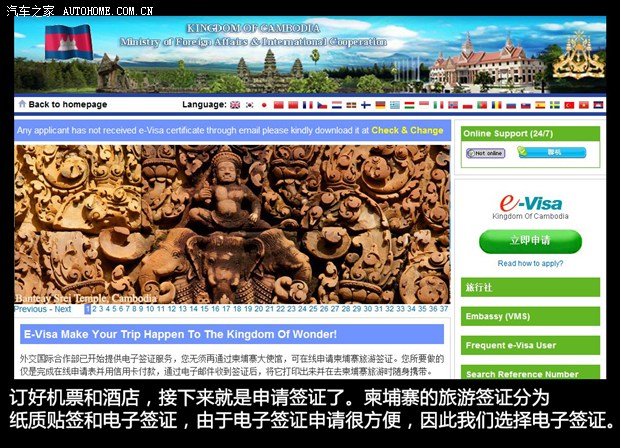The height and width of the screenshot is (448, 620).
Task: Open the Check & Change link
Action: point(407,130)
